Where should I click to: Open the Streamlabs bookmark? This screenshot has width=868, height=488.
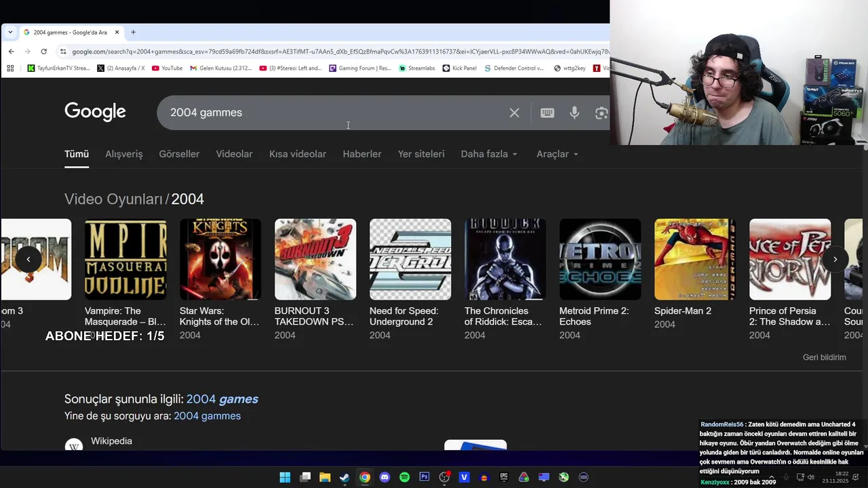(417, 68)
